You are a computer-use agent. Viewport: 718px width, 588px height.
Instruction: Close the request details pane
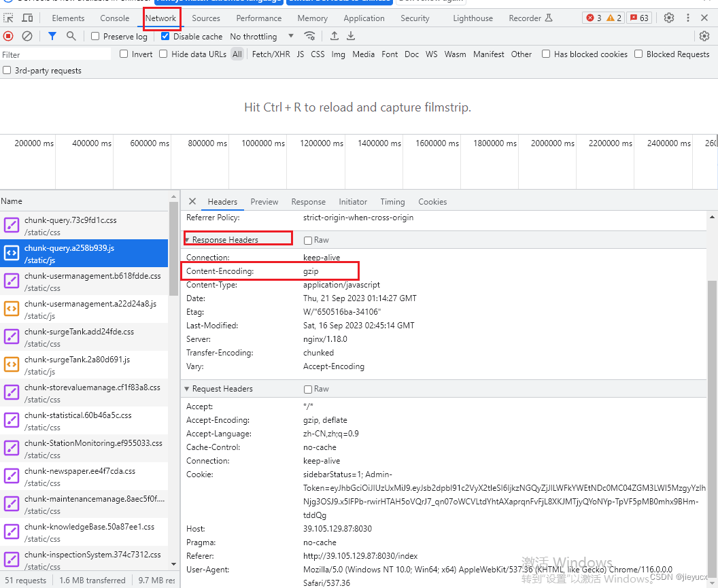[x=192, y=201]
